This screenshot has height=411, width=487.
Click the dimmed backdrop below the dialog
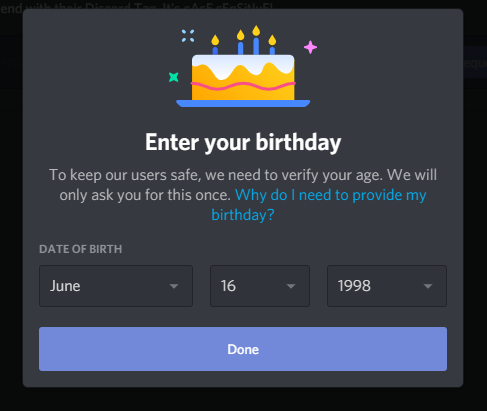(243, 399)
